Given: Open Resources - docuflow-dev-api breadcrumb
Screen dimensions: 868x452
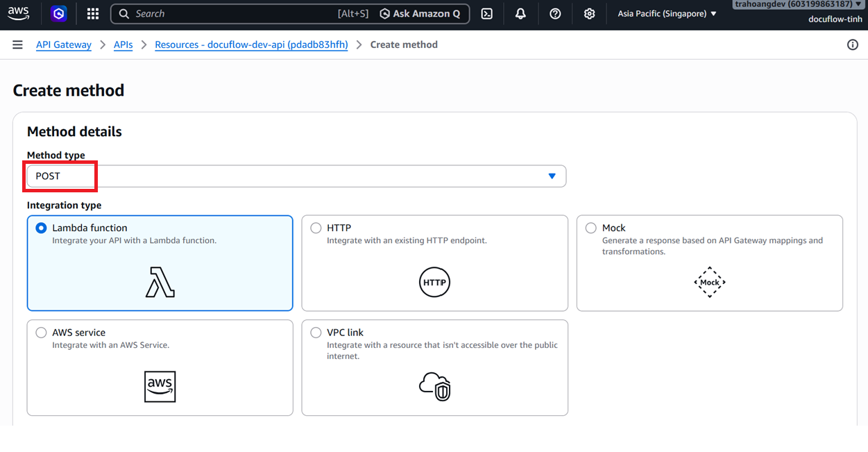Looking at the screenshot, I should point(251,44).
